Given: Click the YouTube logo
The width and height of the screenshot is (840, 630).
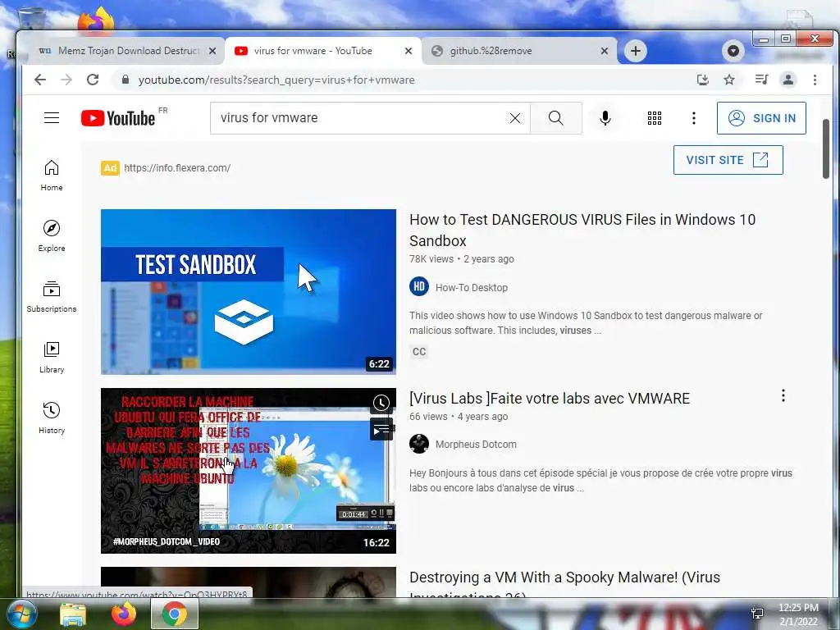Looking at the screenshot, I should click(118, 118).
